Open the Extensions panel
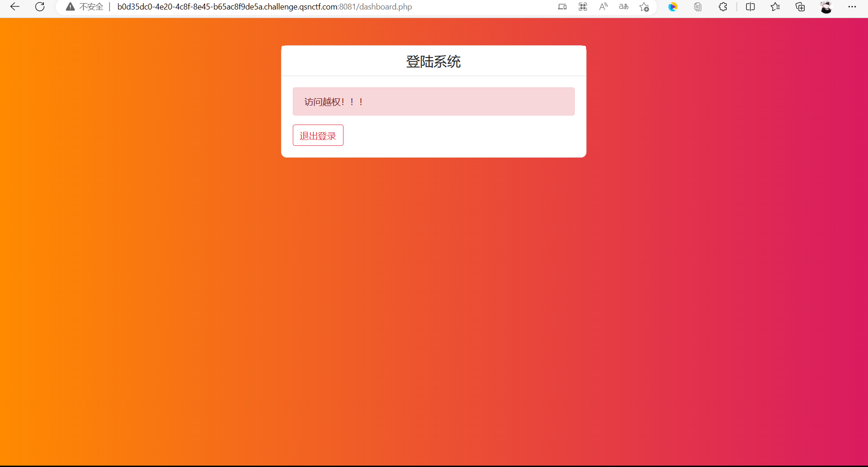Viewport: 868px width, 467px height. tap(723, 7)
